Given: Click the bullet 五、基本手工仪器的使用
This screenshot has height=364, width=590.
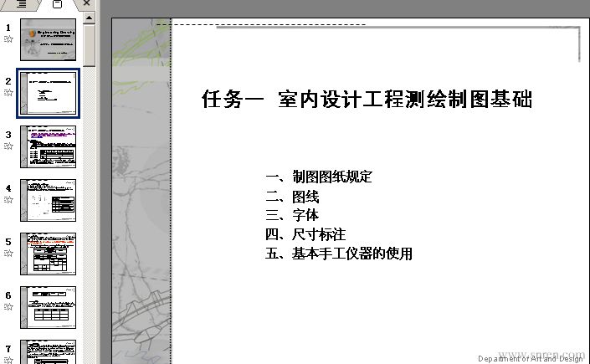Looking at the screenshot, I should point(339,254).
